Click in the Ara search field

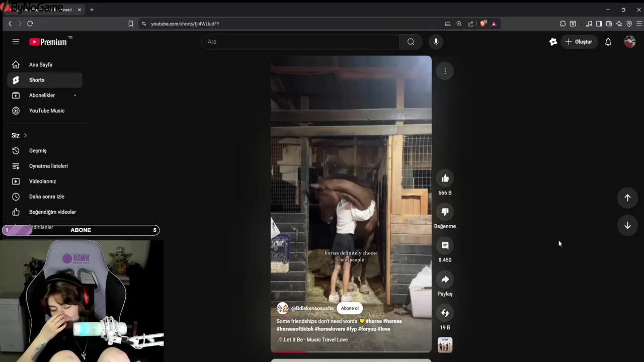coord(300,42)
